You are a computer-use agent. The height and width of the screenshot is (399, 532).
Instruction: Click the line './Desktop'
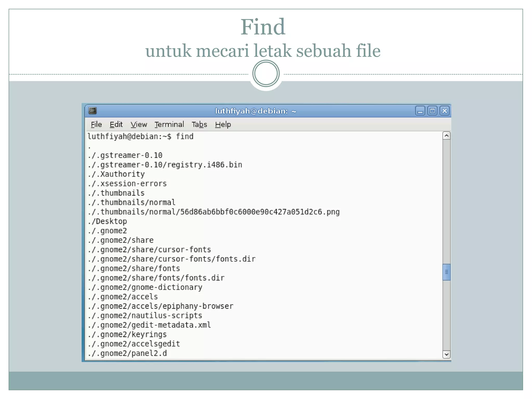tap(107, 221)
